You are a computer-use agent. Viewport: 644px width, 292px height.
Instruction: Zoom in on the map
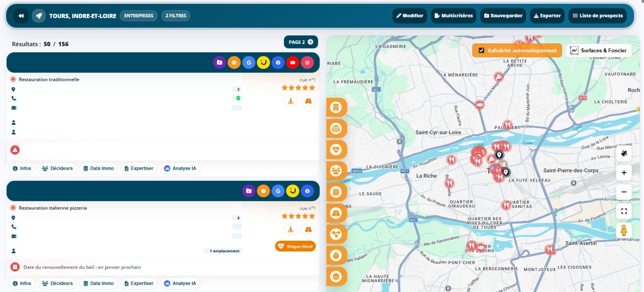[624, 173]
